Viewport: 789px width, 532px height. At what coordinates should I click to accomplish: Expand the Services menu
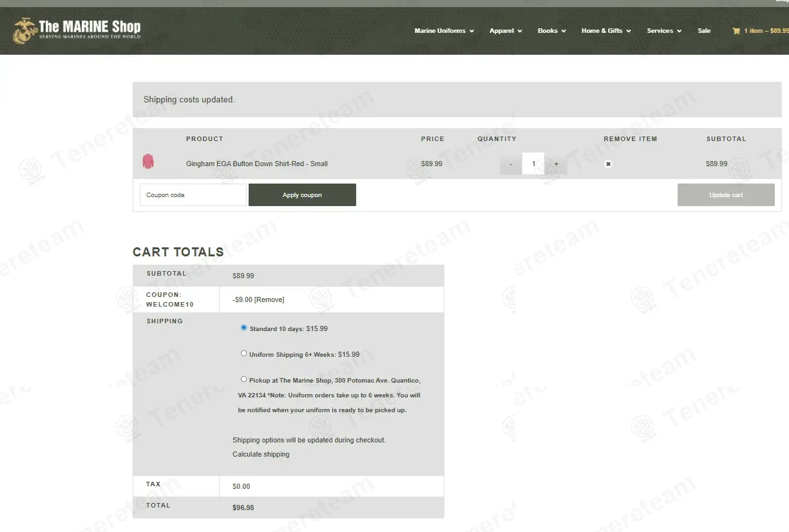pos(664,31)
